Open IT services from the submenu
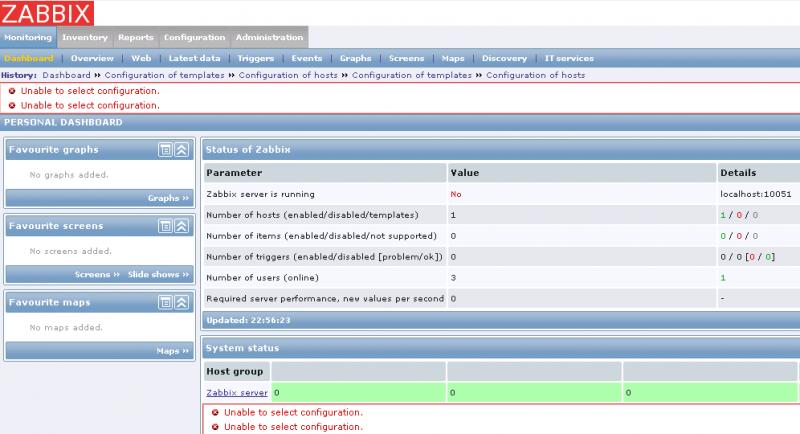The width and height of the screenshot is (800, 434). (x=568, y=59)
